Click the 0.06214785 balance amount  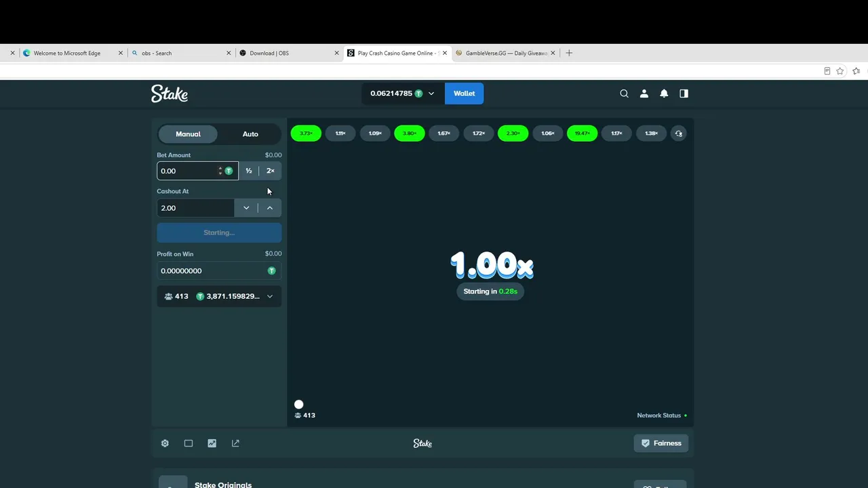click(x=391, y=94)
